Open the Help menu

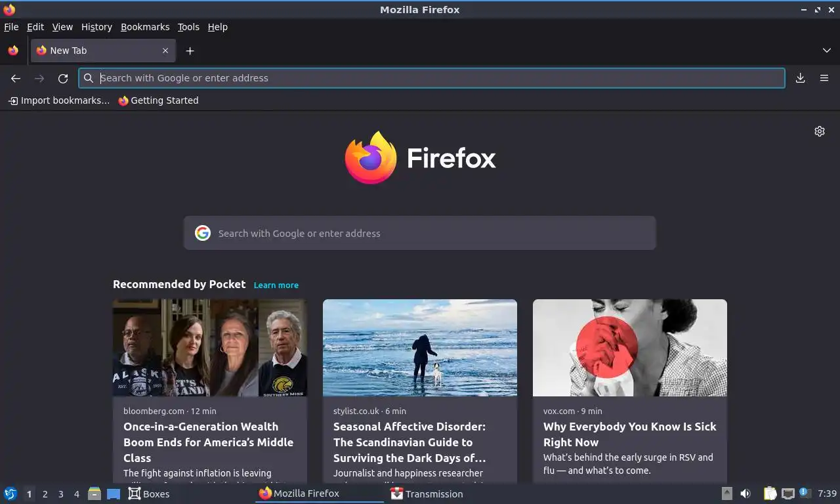[x=217, y=27]
